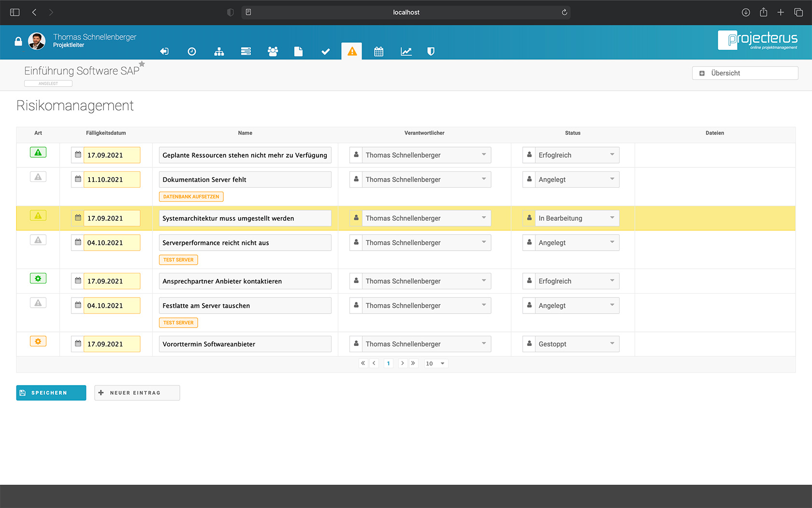Viewport: 812px width, 508px height.
Task: Click the Vororttermin Softwareanbieter name field
Action: tap(245, 344)
